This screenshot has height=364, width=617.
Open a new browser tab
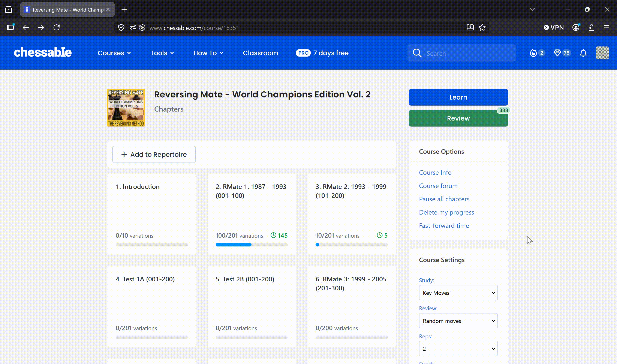pos(124,10)
